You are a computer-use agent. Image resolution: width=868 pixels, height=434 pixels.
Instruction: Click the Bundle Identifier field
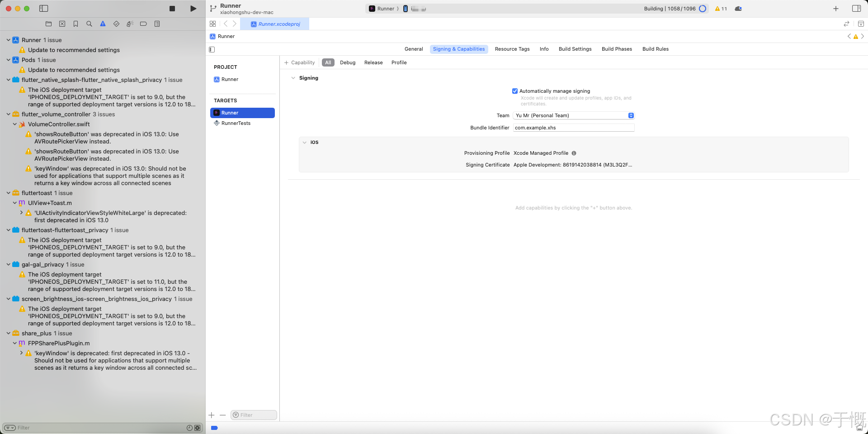point(574,128)
